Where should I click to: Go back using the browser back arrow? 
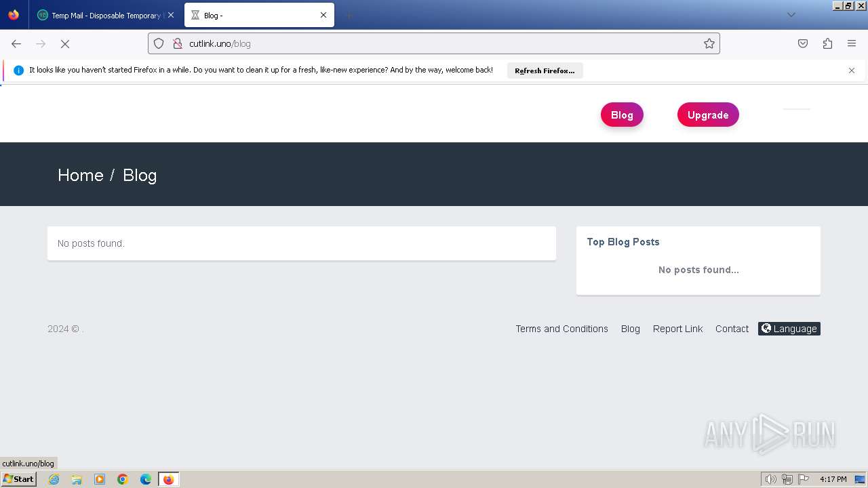(16, 43)
